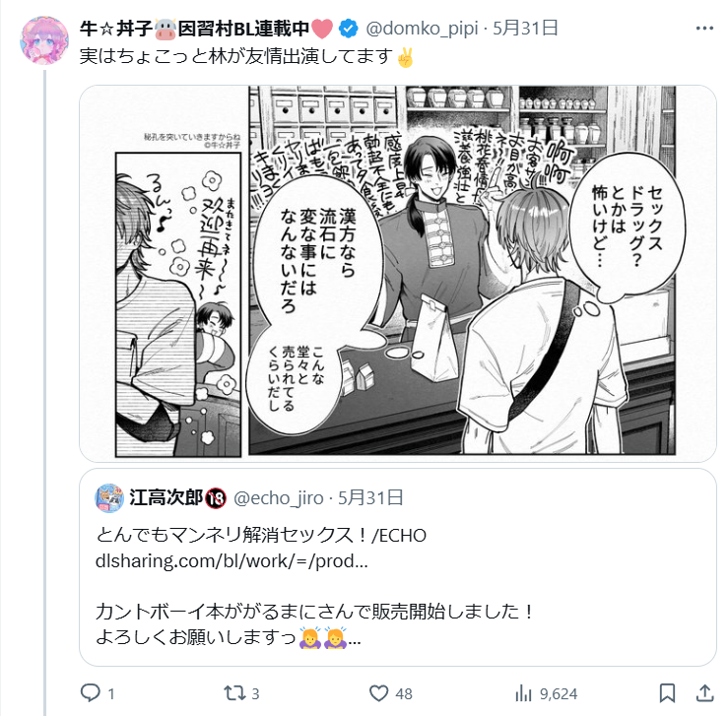View post analytics bar chart icon

[523, 693]
